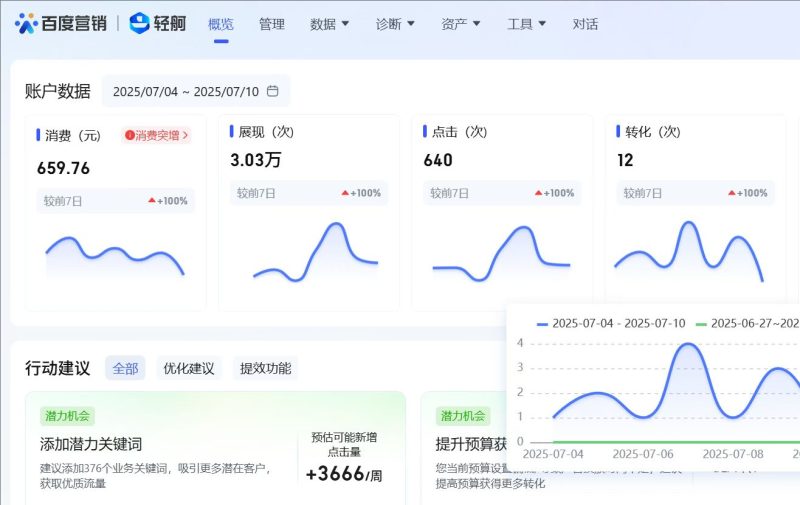The height and width of the screenshot is (505, 800).
Task: Select the 优化建议 filter
Action: tap(188, 368)
